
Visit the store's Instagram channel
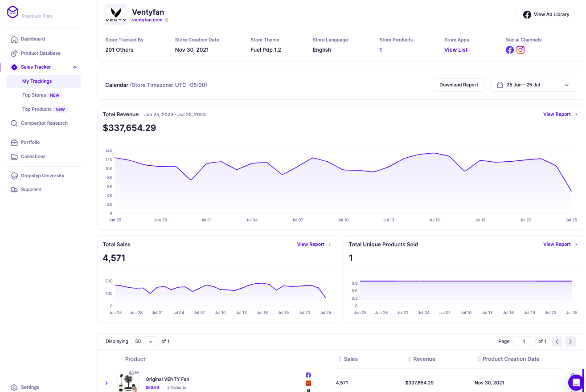click(x=520, y=50)
